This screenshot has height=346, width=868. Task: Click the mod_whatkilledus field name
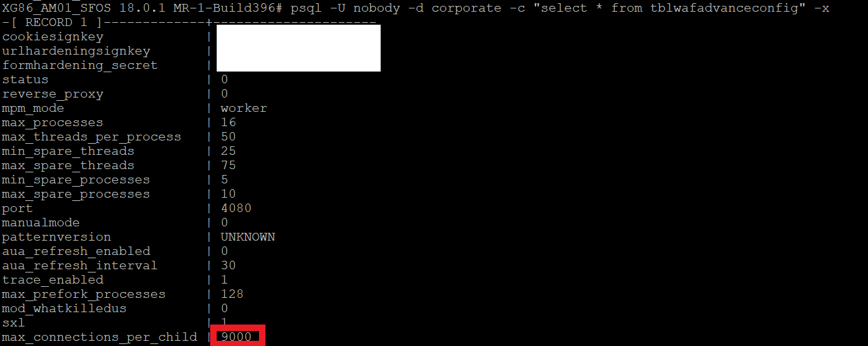tap(64, 308)
